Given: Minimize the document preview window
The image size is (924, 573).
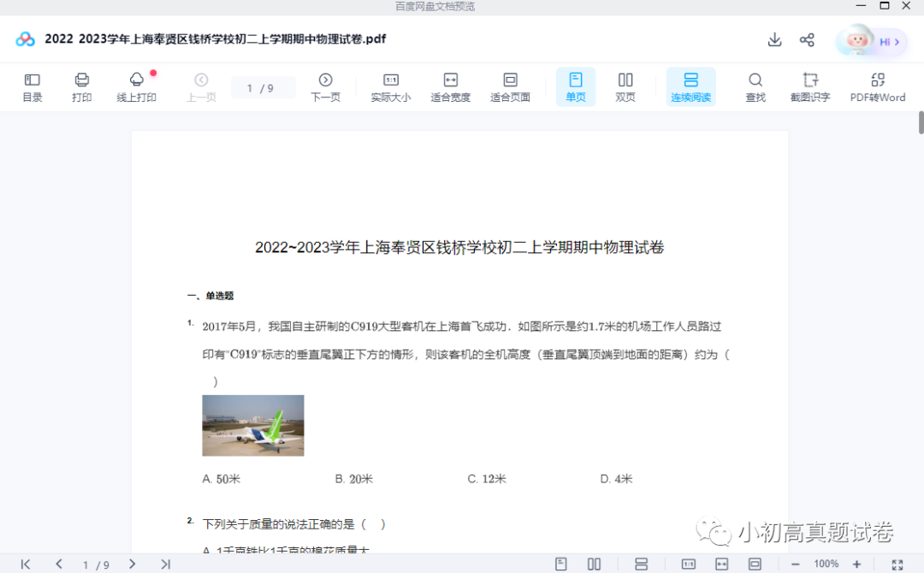Looking at the screenshot, I should (861, 6).
